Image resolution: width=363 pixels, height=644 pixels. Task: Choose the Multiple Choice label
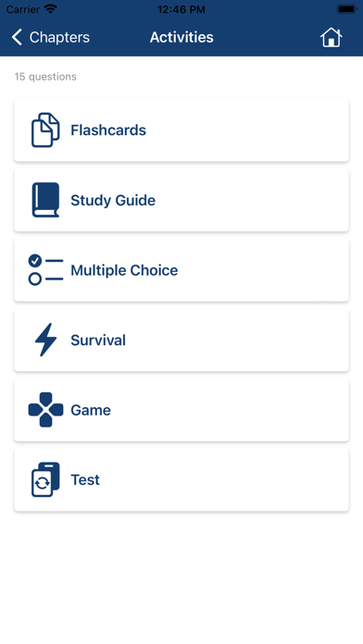[x=124, y=270]
